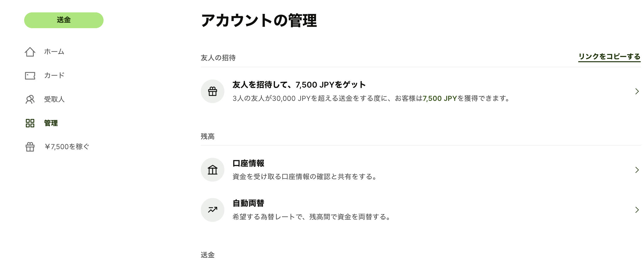Expand the friend invitation row chevron

[637, 91]
